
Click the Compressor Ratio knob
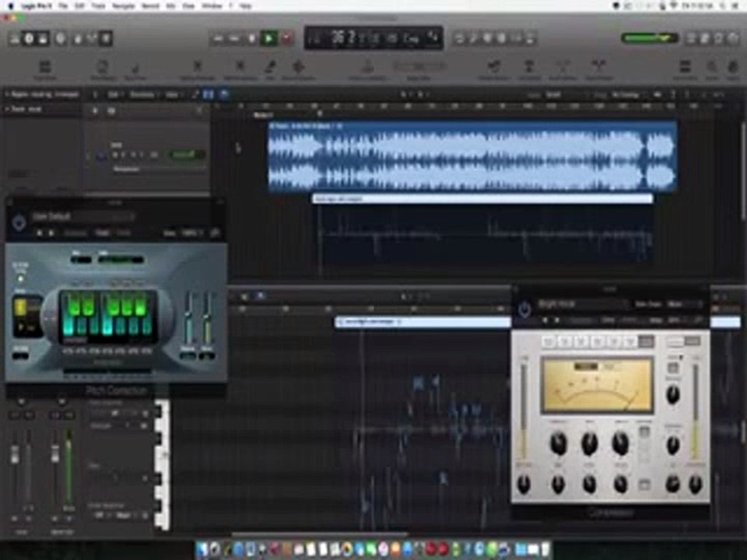[x=589, y=443]
